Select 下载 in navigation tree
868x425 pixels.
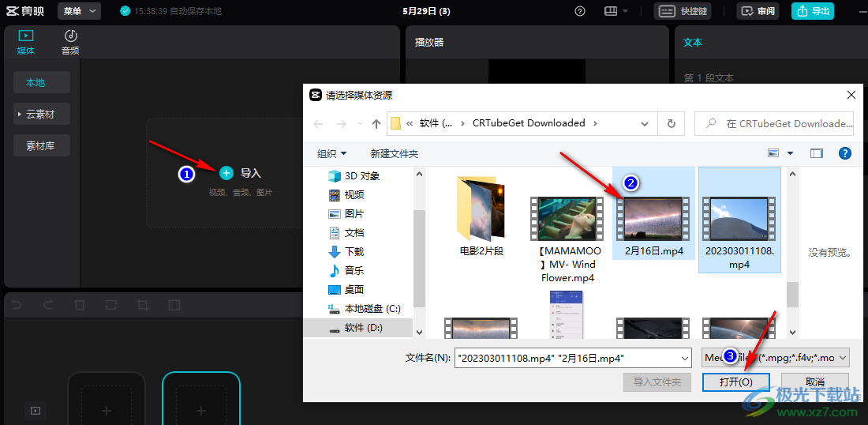(347, 251)
